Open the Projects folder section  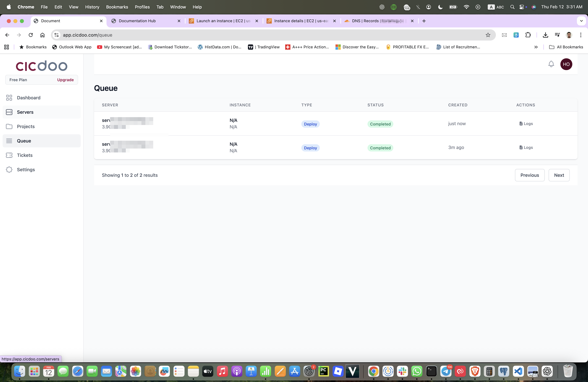[x=26, y=126]
